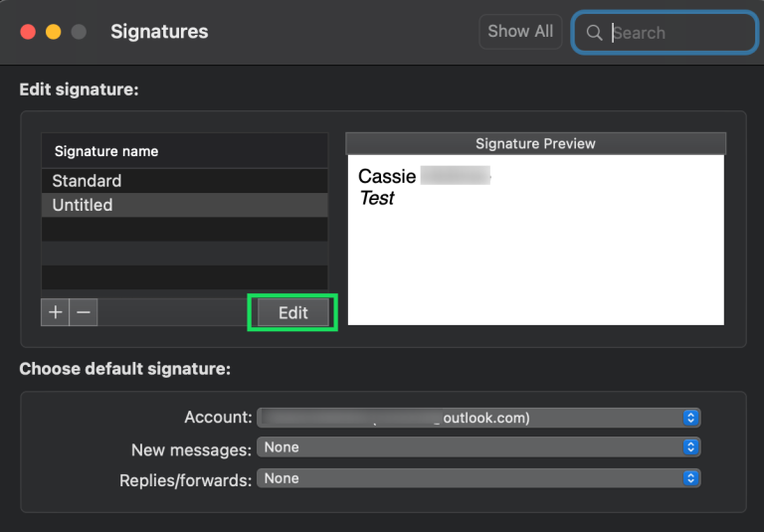Remove selected signature with minus button
The height and width of the screenshot is (532, 764).
(84, 312)
